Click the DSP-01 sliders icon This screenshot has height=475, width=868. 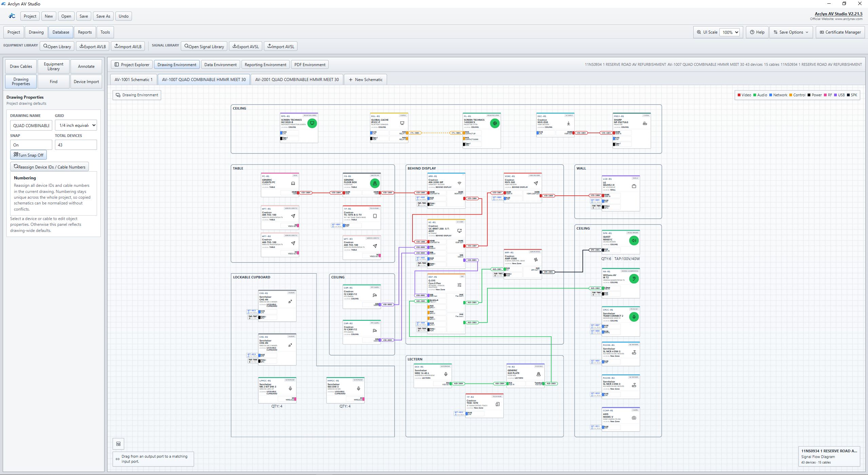(460, 285)
